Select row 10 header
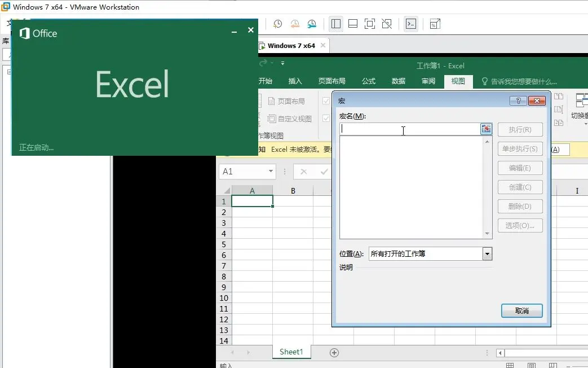 point(224,298)
